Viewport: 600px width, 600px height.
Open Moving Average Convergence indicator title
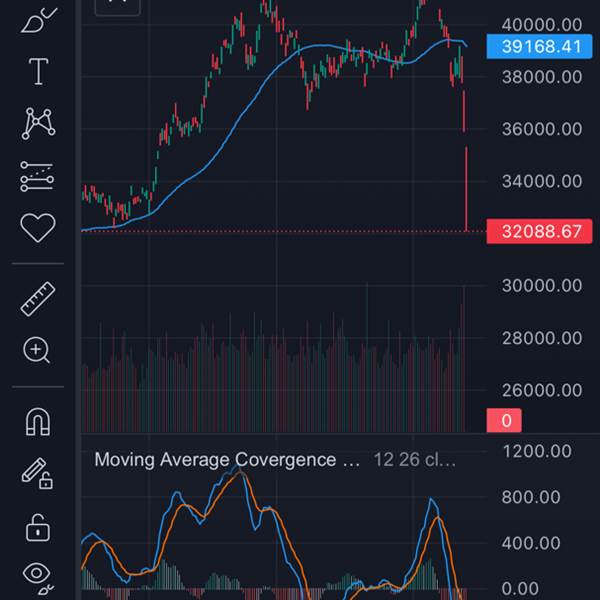(227, 460)
